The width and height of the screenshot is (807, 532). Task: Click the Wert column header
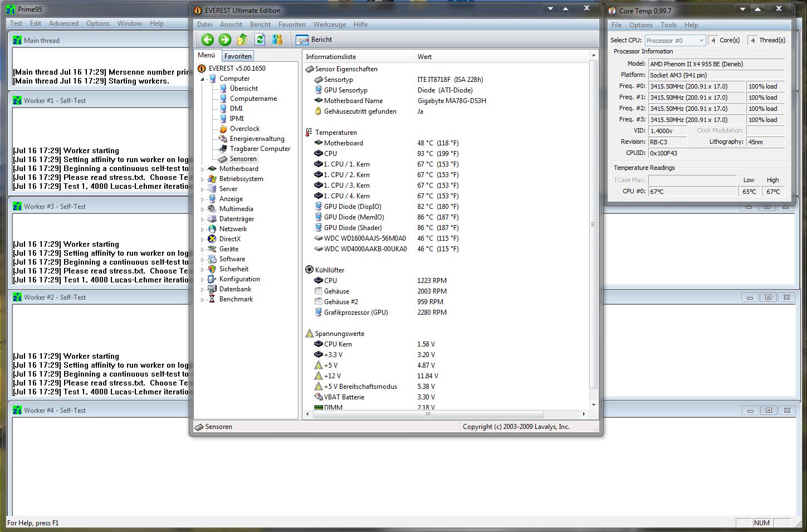pos(501,57)
